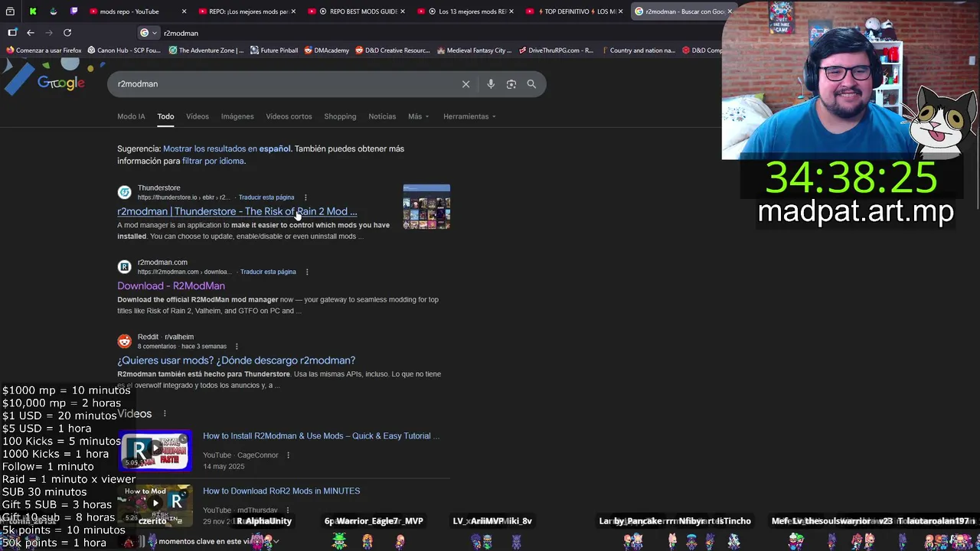Select the 'Todo' results tab

pyautogui.click(x=165, y=116)
